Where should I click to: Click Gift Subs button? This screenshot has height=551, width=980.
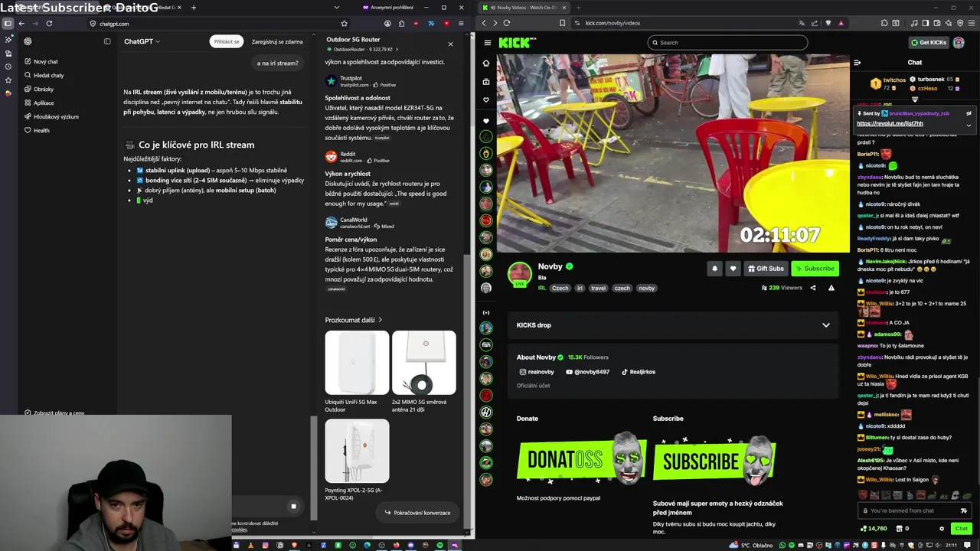pyautogui.click(x=766, y=269)
